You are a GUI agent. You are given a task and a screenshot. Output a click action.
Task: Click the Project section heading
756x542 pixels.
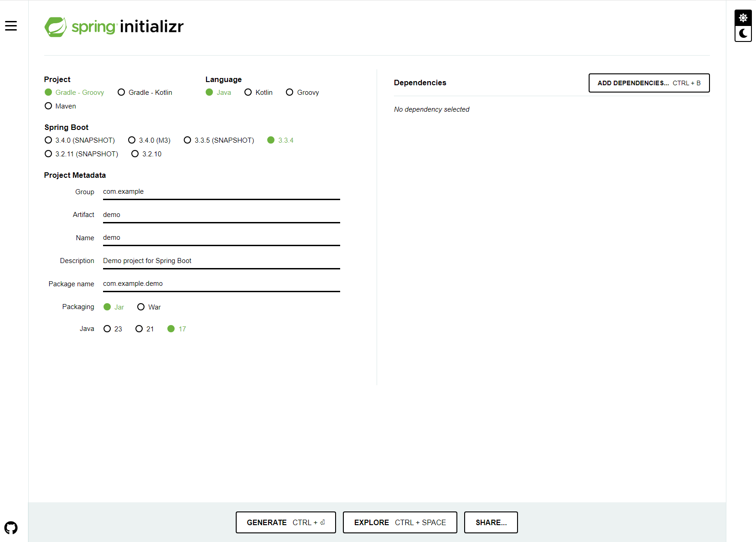pos(57,79)
